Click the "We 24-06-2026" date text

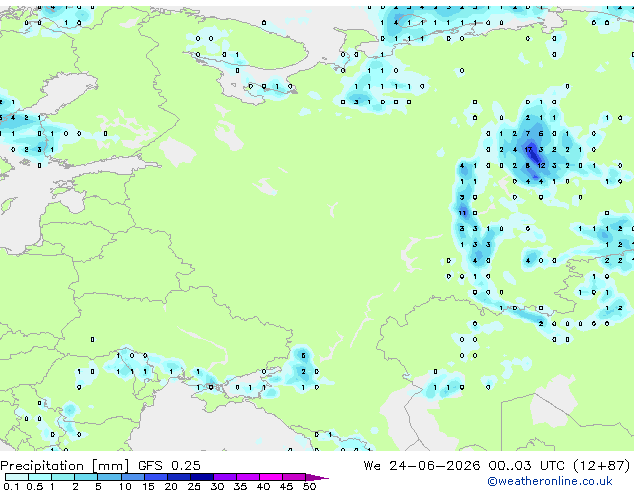click(422, 465)
